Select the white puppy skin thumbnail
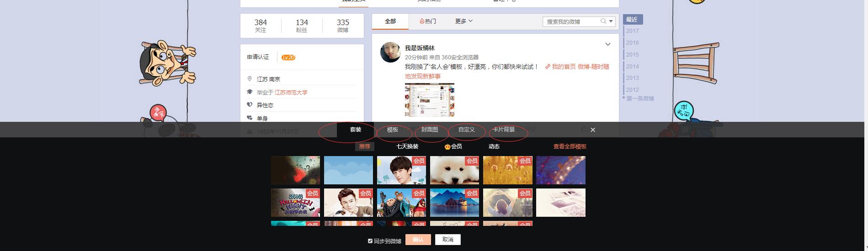868x251 pixels. point(454,170)
